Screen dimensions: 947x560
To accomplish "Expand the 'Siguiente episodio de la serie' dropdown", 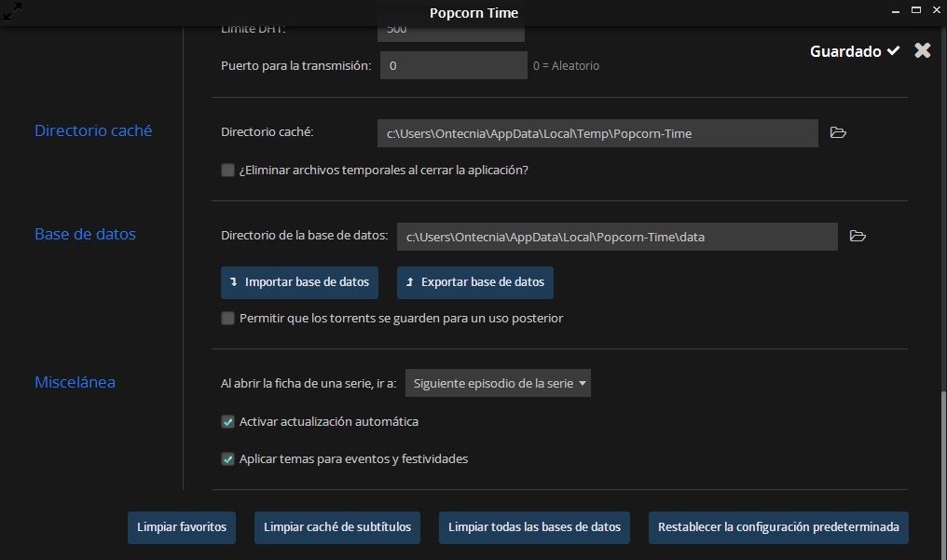I will click(498, 383).
